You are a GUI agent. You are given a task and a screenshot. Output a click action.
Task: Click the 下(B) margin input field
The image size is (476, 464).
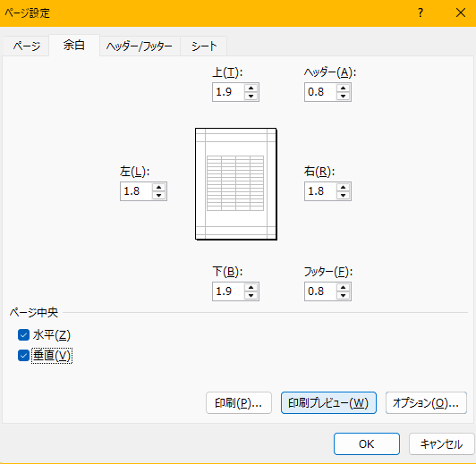229,291
